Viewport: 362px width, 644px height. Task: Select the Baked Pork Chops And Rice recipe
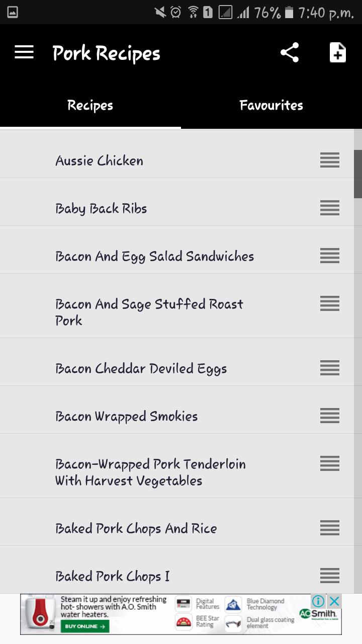coord(136,528)
